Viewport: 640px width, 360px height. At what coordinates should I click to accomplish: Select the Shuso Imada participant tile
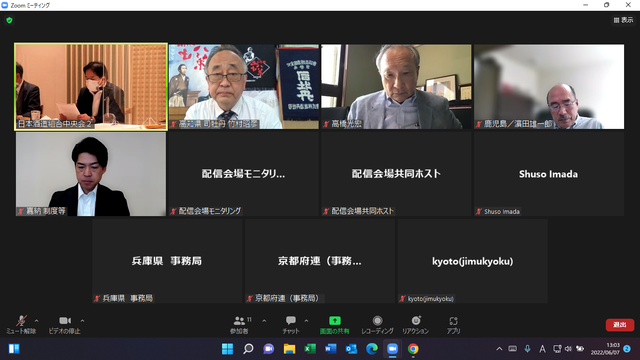[549, 174]
